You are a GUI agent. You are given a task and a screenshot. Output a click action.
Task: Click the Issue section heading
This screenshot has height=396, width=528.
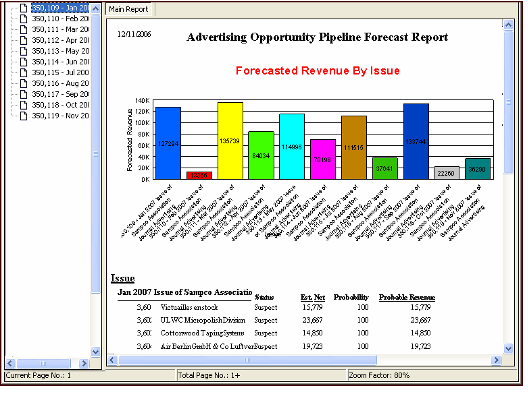(x=123, y=278)
